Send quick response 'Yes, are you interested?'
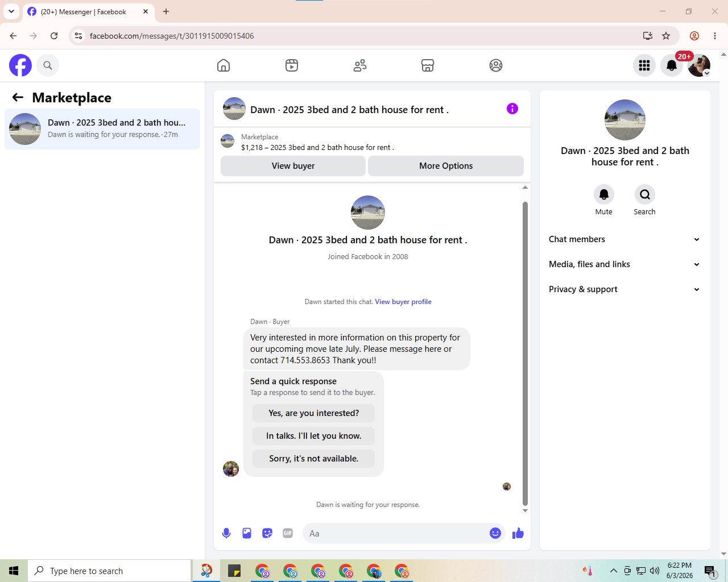 (314, 413)
